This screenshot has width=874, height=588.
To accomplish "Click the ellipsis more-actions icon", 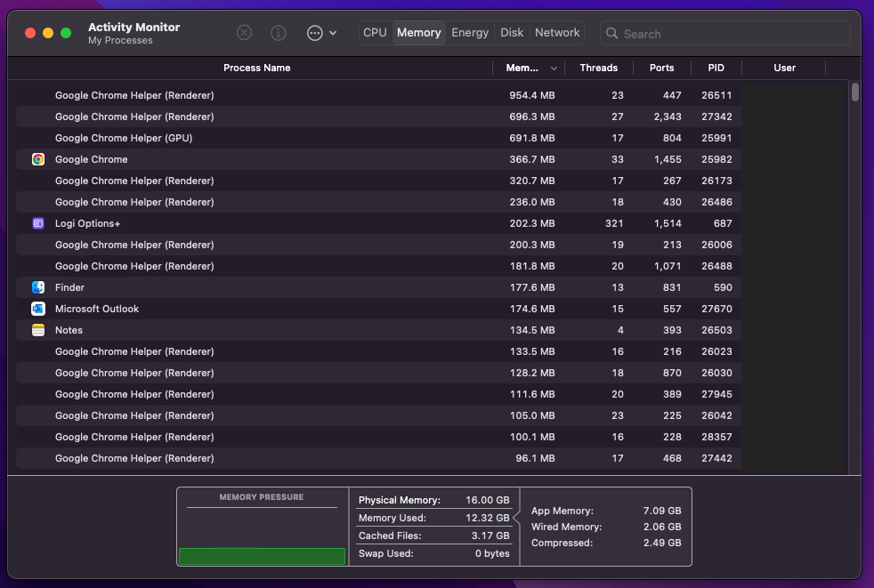I will tap(314, 33).
